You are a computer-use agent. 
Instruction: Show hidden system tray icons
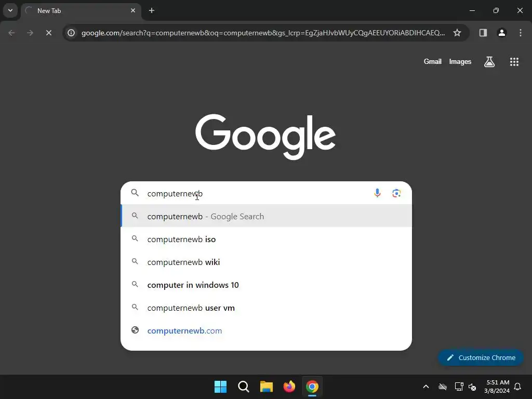pos(426,387)
